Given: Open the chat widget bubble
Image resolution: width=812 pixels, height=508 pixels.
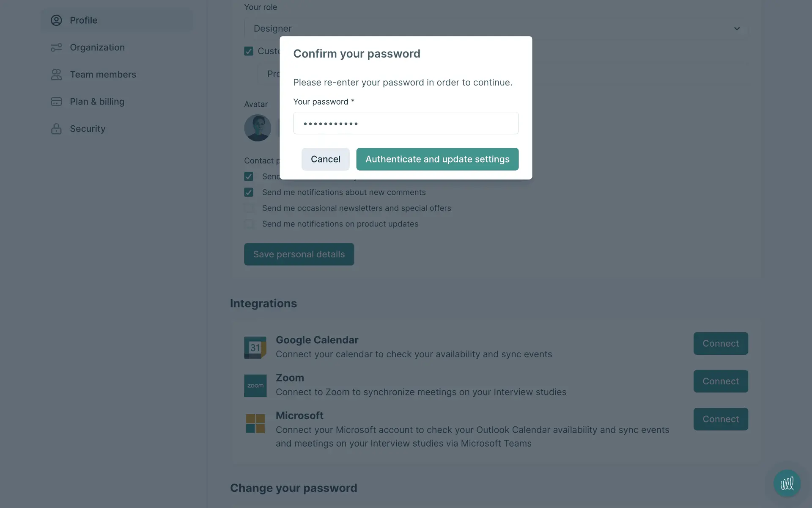Looking at the screenshot, I should tap(787, 483).
